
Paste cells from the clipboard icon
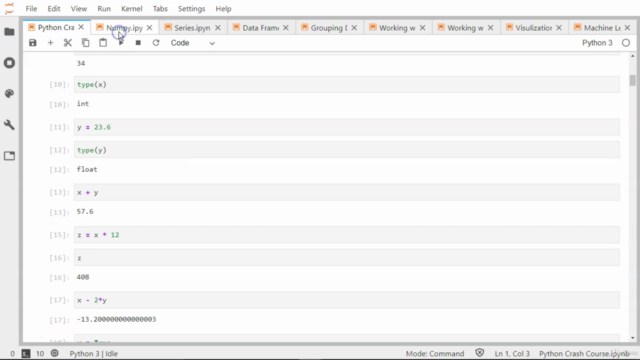tap(103, 43)
